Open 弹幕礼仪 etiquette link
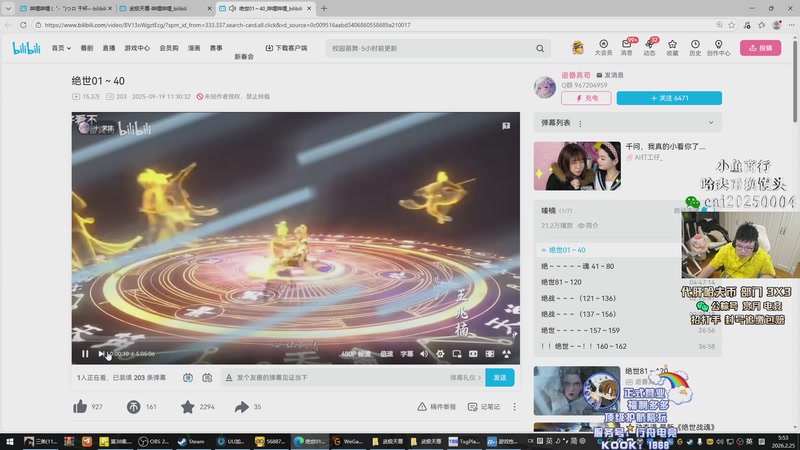 tap(465, 378)
